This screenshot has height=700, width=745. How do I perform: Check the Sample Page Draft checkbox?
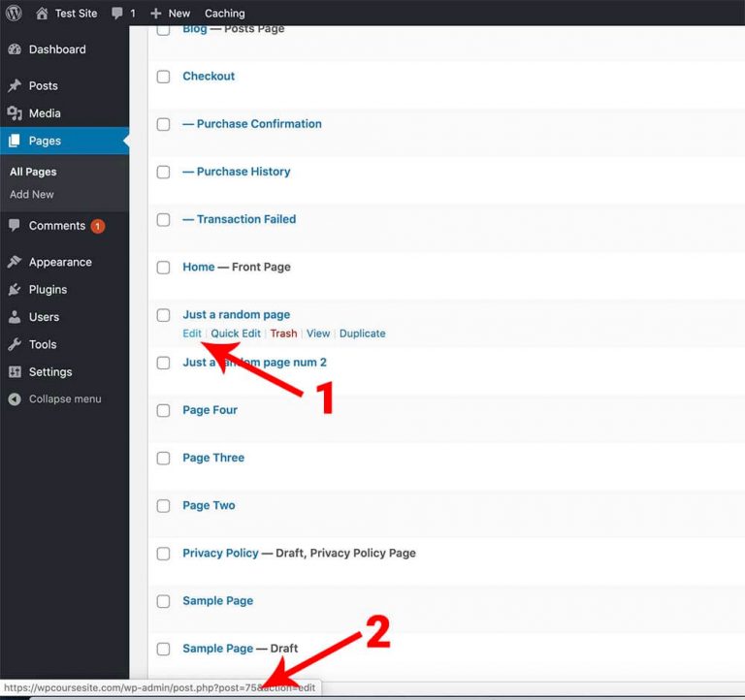[163, 650]
